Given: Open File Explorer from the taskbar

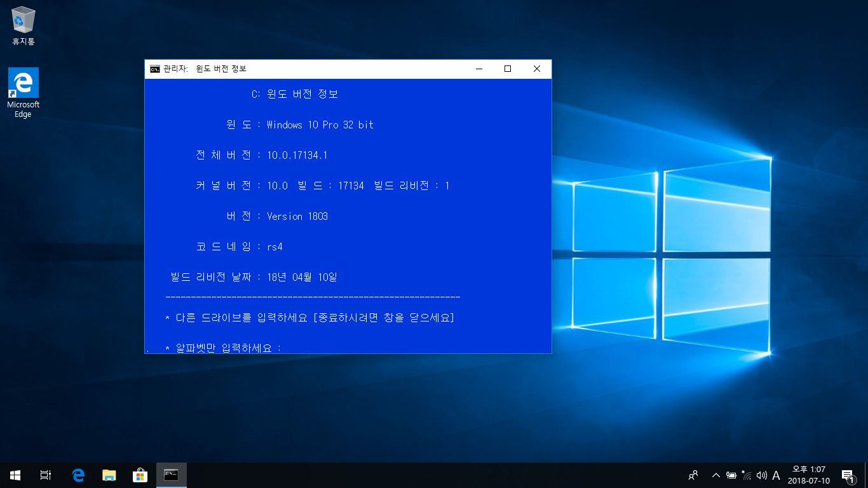Looking at the screenshot, I should pos(109,475).
